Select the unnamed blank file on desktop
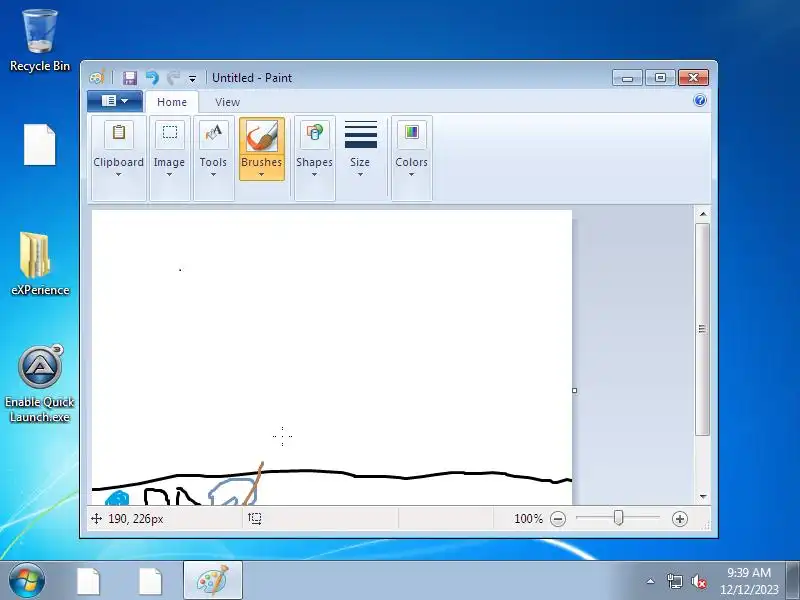Image resolution: width=800 pixels, height=600 pixels. tap(40, 145)
